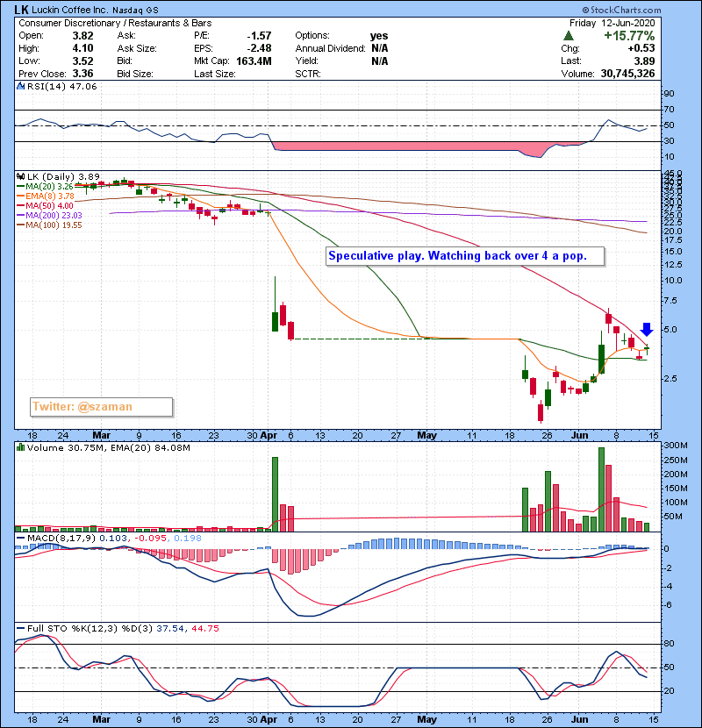The height and width of the screenshot is (728, 702).
Task: Click the +15.77% percent change
Action: click(x=629, y=36)
